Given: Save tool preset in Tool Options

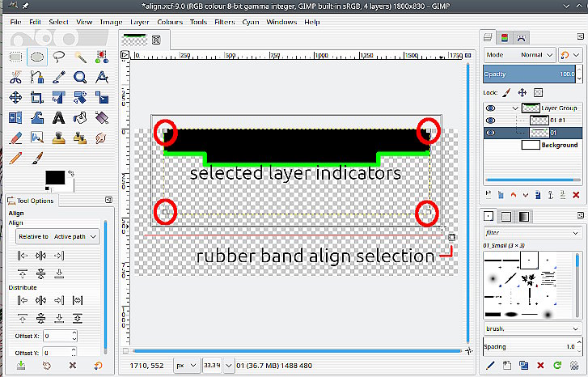Looking at the screenshot, I should (x=21, y=365).
